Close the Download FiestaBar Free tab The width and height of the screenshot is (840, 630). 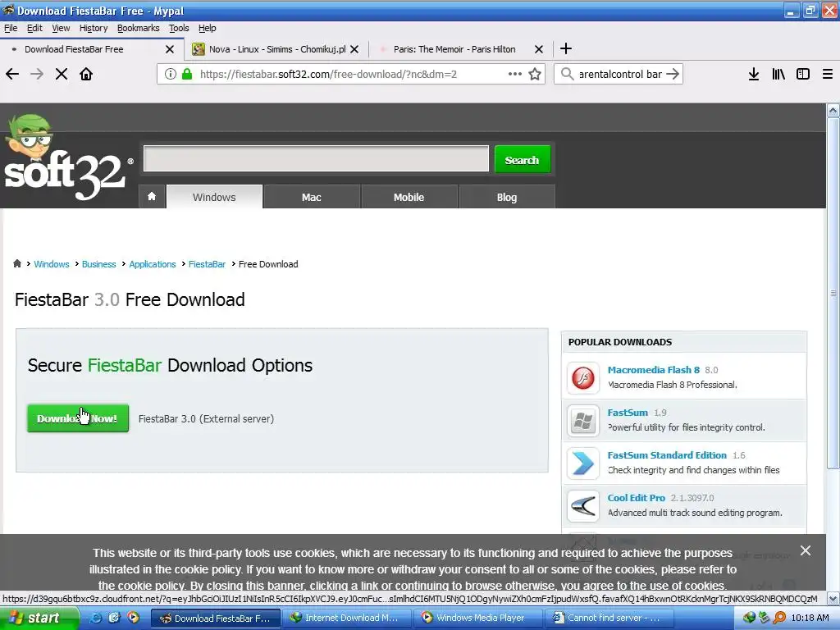pyautogui.click(x=170, y=49)
